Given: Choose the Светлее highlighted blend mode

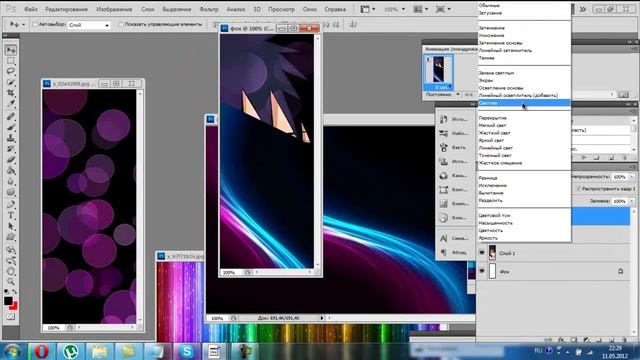Looking at the screenshot, I should tap(524, 103).
